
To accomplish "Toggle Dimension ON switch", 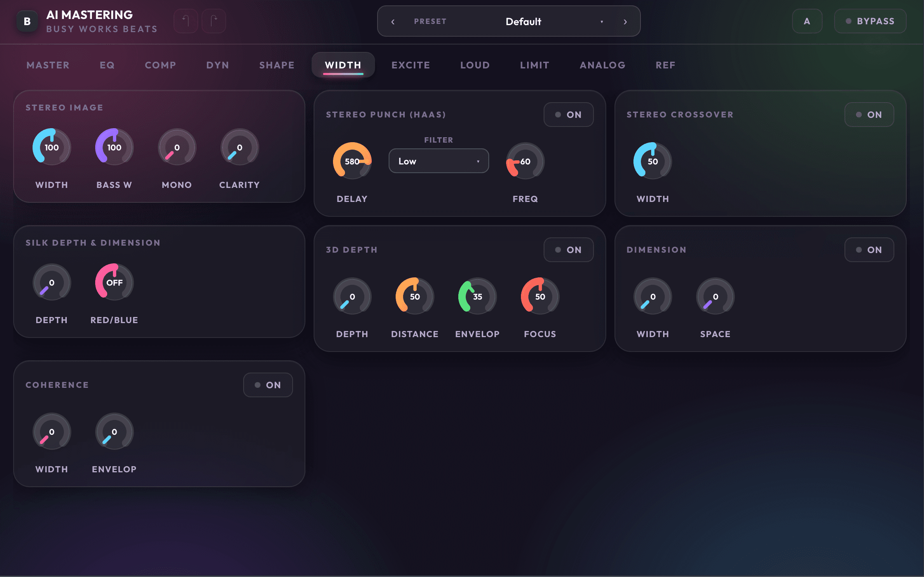I will click(869, 250).
